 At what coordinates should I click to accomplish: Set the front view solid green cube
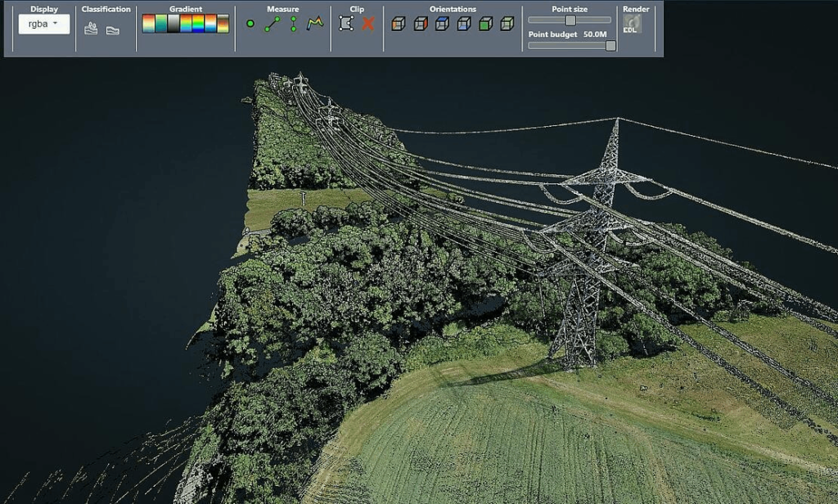485,24
